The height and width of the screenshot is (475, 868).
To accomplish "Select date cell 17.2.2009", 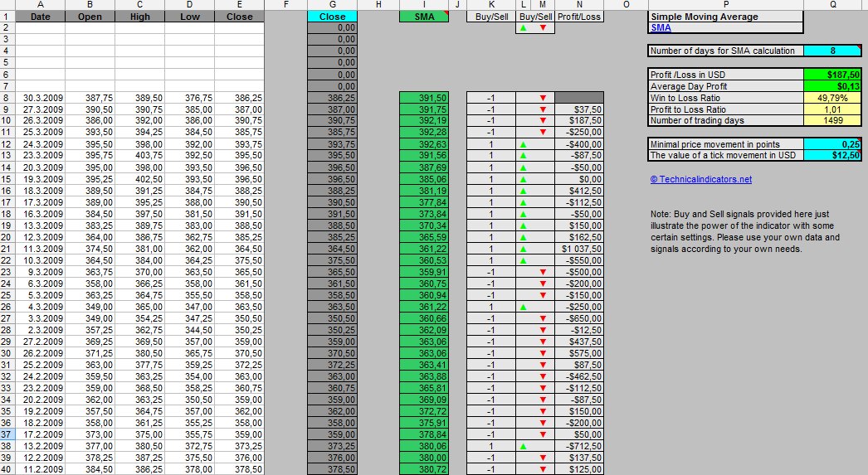I will coord(41,434).
